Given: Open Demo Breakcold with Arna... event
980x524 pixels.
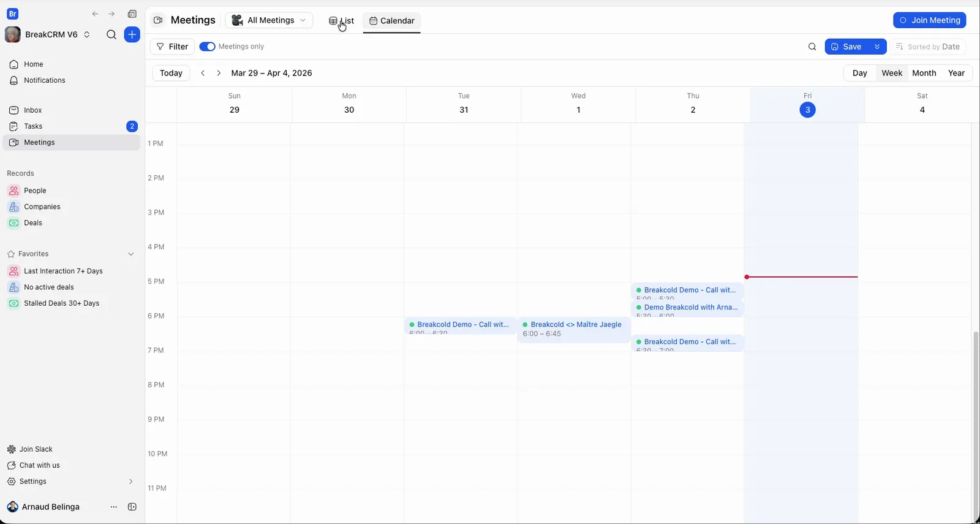Looking at the screenshot, I should coord(687,308).
